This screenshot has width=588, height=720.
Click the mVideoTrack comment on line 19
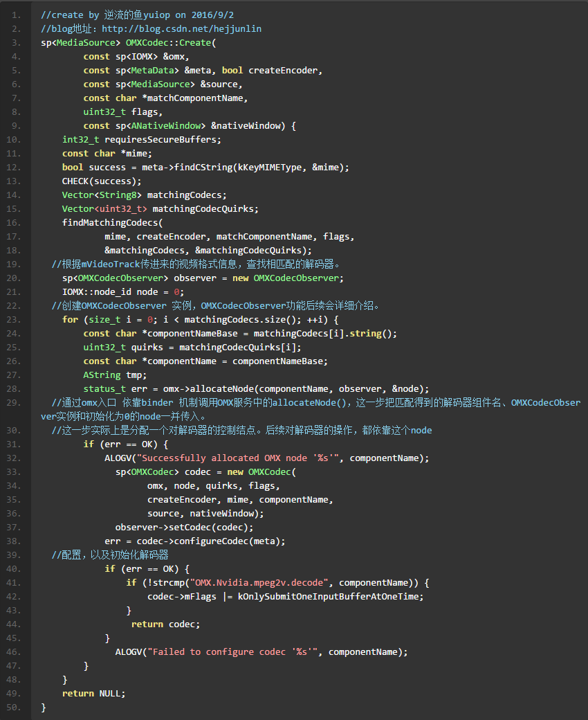point(196,264)
